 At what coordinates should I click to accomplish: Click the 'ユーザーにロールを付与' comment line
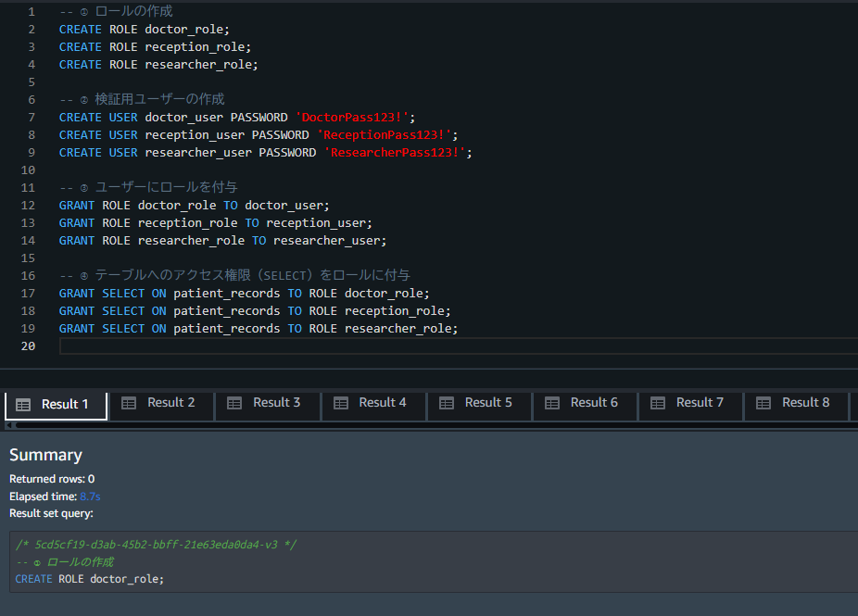click(x=148, y=188)
